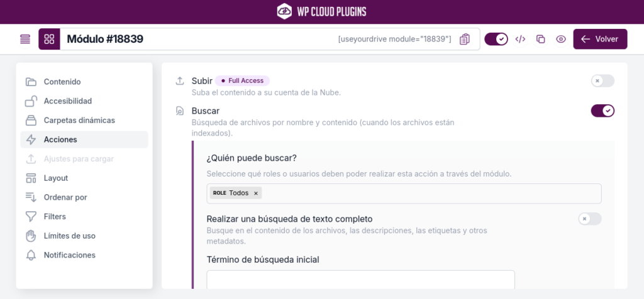The width and height of the screenshot is (644, 299).
Task: Go to Layout settings
Action: (x=84, y=178)
